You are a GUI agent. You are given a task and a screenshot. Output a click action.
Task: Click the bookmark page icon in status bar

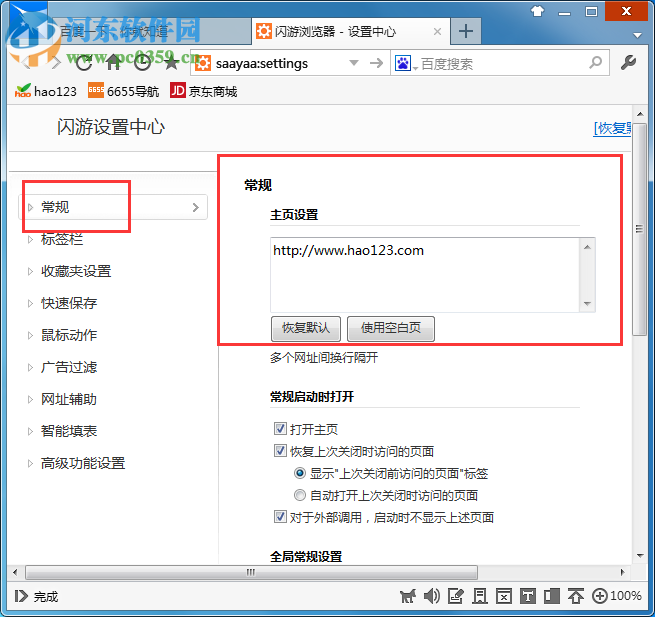pyautogui.click(x=480, y=596)
